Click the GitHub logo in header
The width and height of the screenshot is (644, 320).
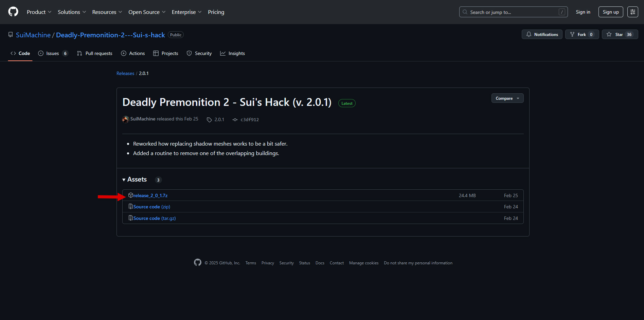click(x=13, y=12)
